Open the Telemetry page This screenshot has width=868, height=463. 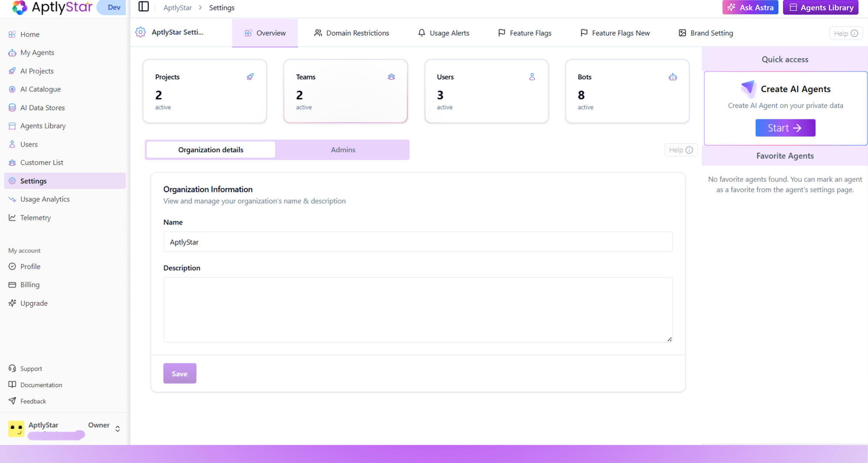[35, 218]
